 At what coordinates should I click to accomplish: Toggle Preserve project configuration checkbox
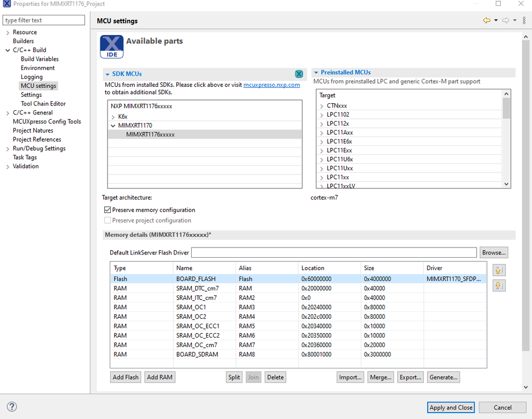click(x=108, y=220)
